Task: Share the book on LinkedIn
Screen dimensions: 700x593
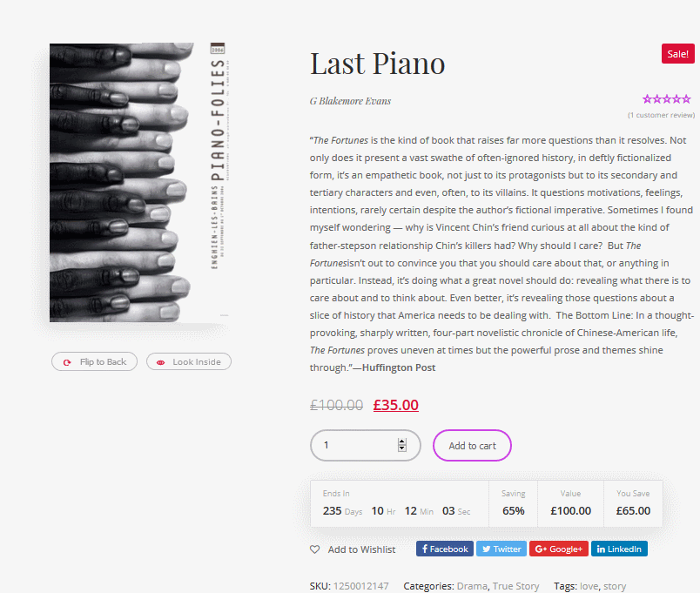Action: [x=619, y=549]
